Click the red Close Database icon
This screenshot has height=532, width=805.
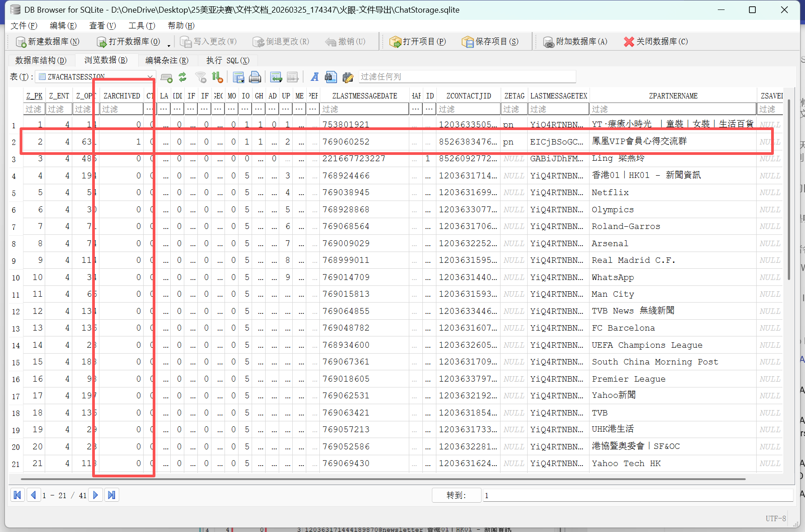coord(629,42)
